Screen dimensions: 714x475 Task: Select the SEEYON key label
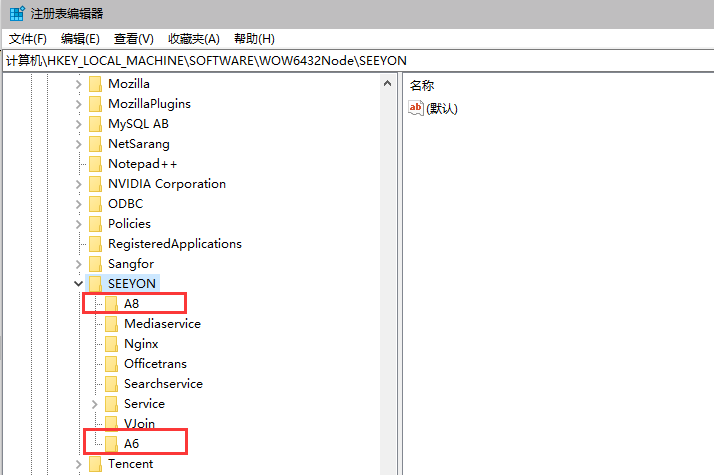[132, 284]
